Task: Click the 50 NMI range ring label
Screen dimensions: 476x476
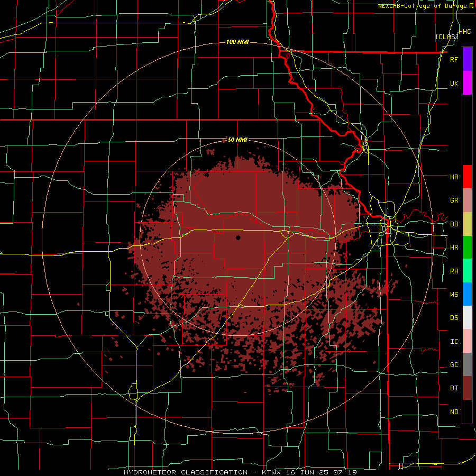Action: 237,140
